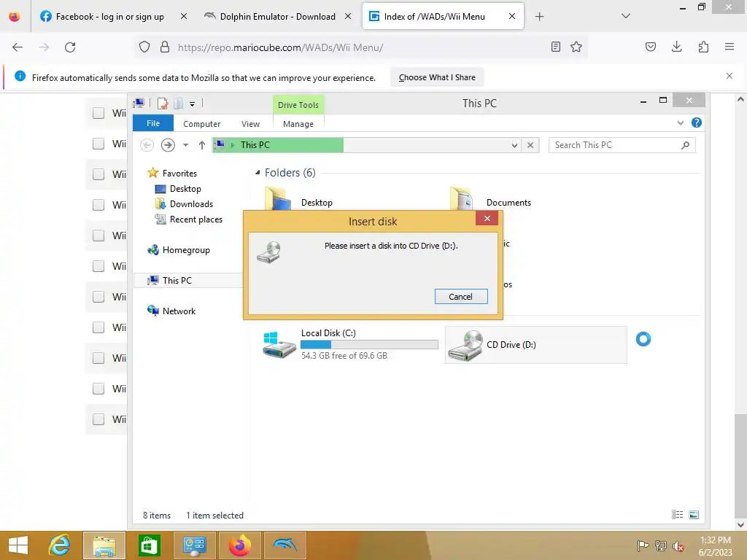747x560 pixels.
Task: Click This PC in address bar
Action: point(255,145)
